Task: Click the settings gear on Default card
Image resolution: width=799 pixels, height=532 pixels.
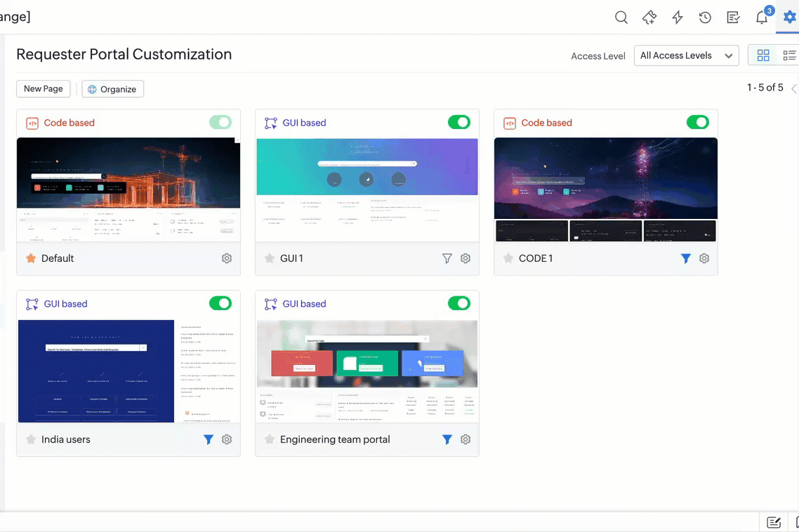Action: click(227, 258)
